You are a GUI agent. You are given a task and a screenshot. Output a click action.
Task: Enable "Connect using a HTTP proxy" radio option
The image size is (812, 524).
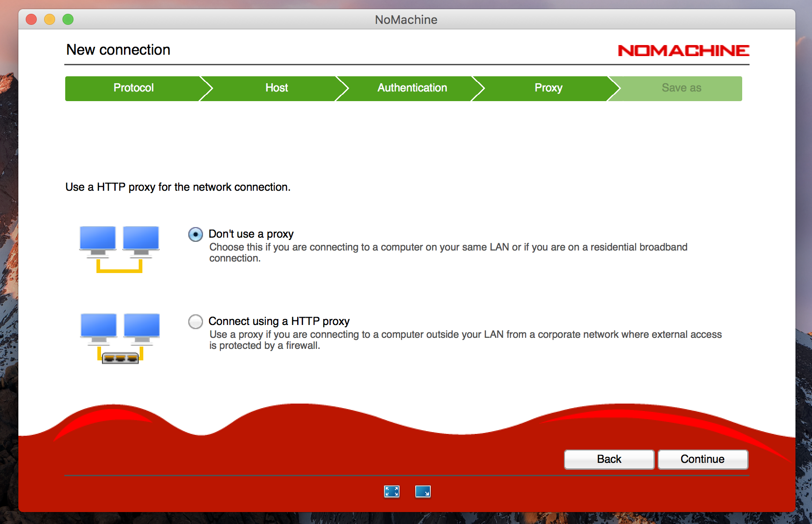coord(196,322)
